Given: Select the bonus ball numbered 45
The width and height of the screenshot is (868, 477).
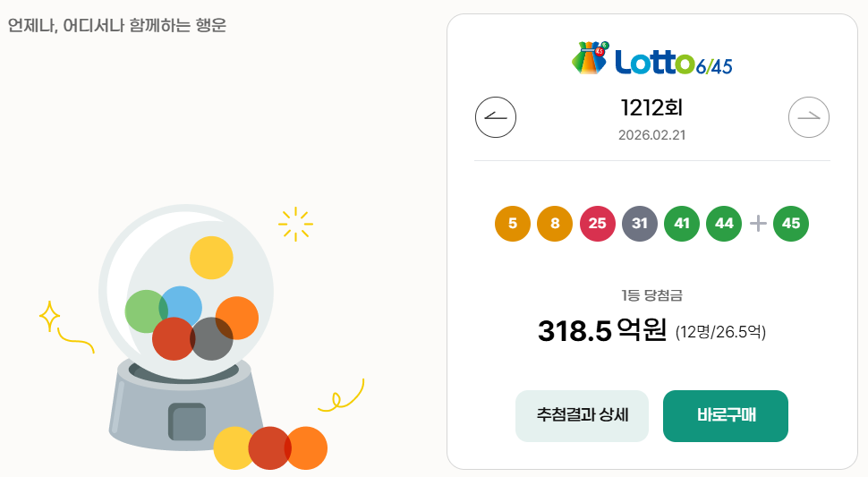Looking at the screenshot, I should (791, 224).
